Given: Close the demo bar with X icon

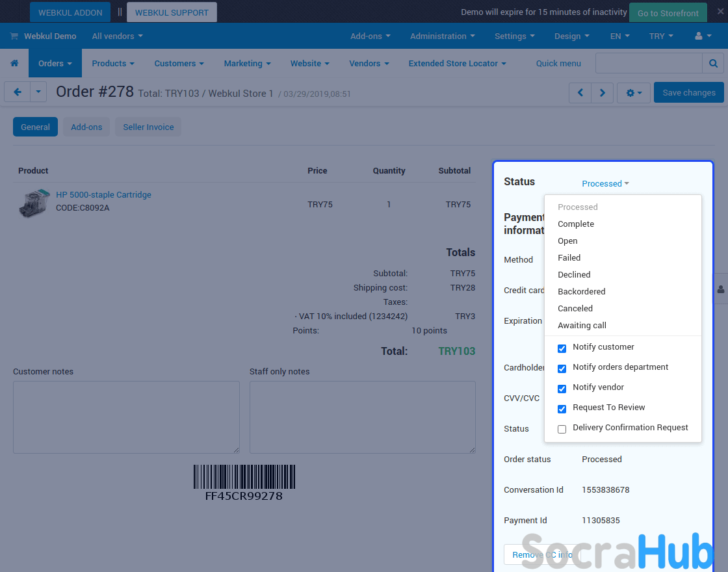Looking at the screenshot, I should coord(720,12).
